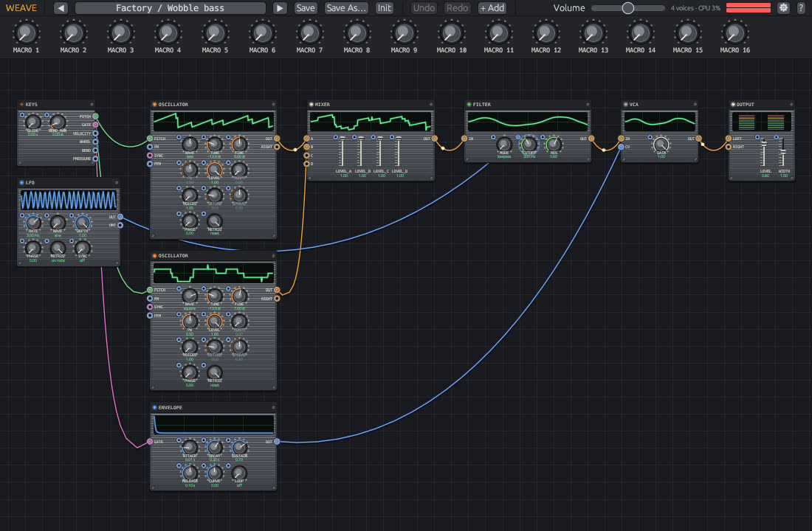
Task: Click the Keys VELOCITY output port
Action: coord(95,133)
